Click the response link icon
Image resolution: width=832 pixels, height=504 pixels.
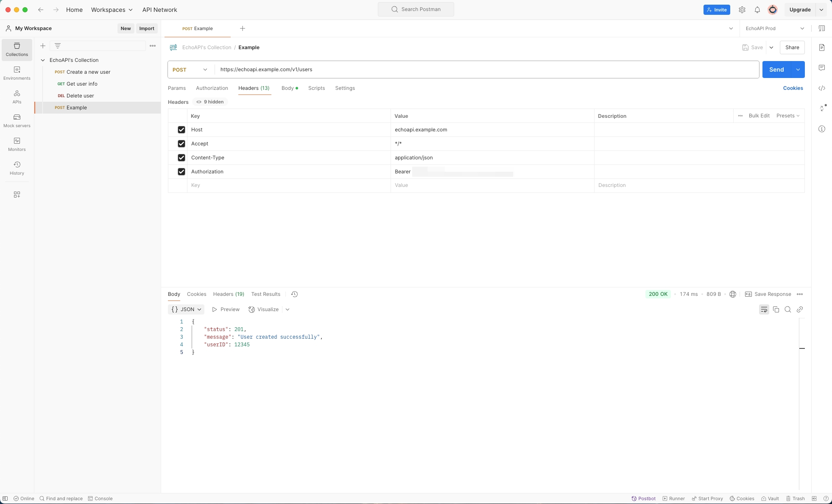pyautogui.click(x=800, y=309)
